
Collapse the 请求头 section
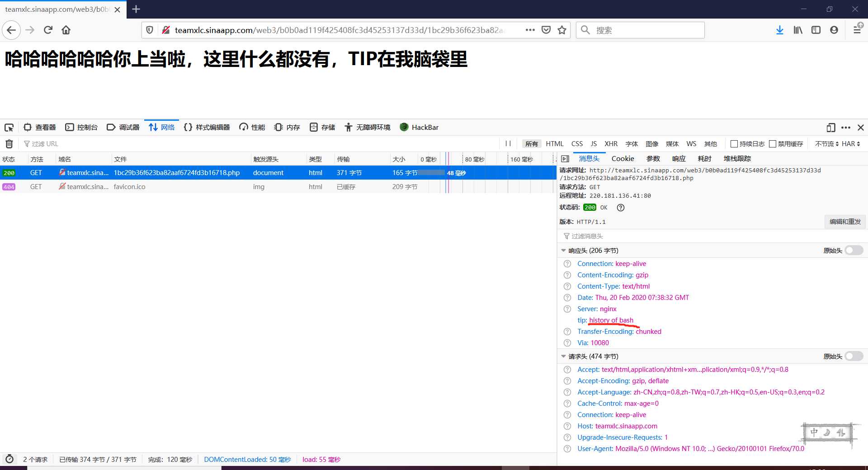click(x=563, y=356)
